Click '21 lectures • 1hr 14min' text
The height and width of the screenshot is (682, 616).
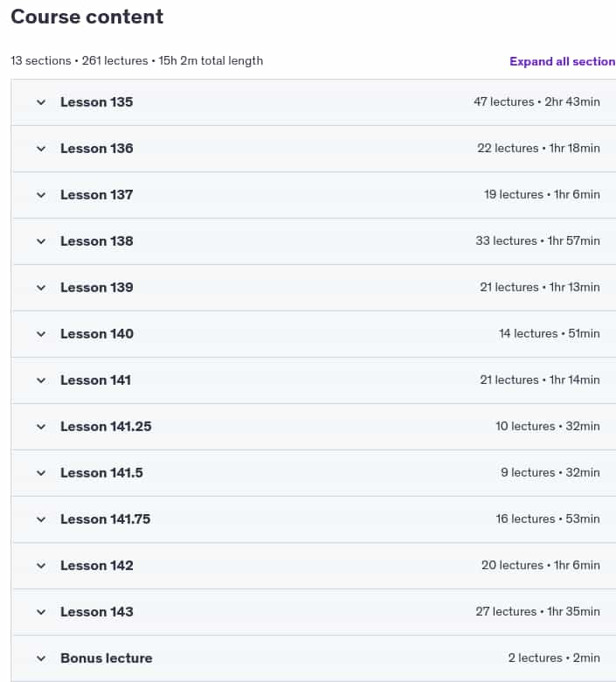540,380
